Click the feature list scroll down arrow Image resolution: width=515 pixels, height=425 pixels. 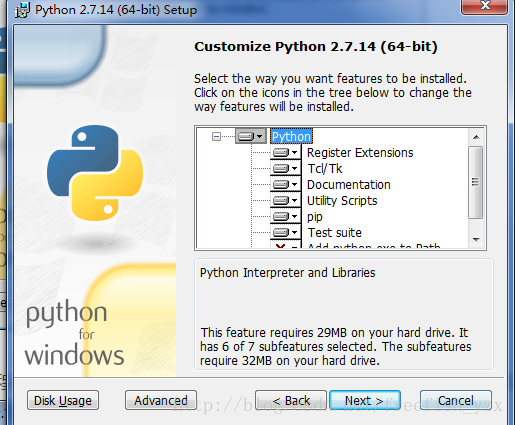[x=476, y=240]
